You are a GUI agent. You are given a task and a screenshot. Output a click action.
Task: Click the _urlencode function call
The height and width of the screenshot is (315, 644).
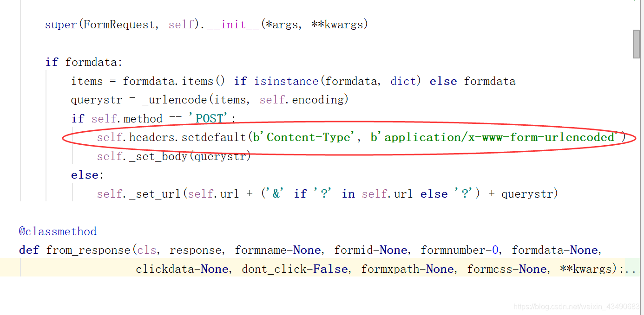coord(174,99)
